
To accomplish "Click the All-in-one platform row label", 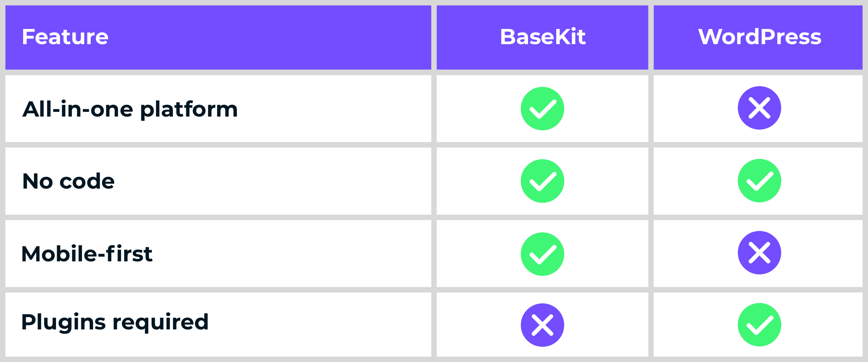I will click(x=130, y=109).
